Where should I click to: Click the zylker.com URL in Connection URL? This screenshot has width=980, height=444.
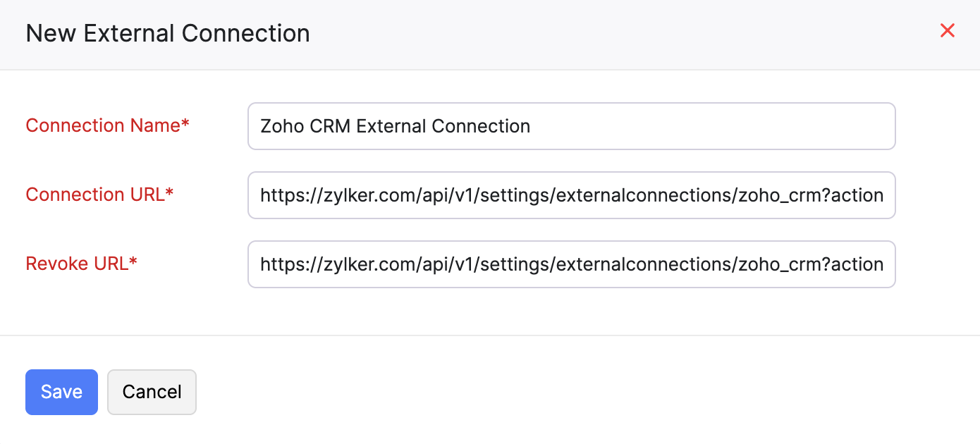click(571, 195)
